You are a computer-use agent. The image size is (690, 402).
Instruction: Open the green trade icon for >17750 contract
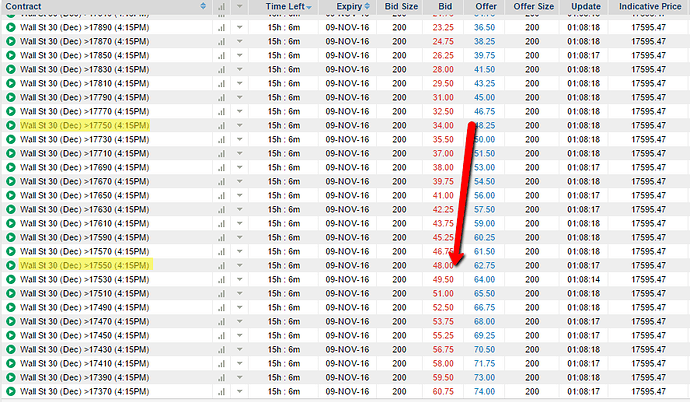point(11,125)
